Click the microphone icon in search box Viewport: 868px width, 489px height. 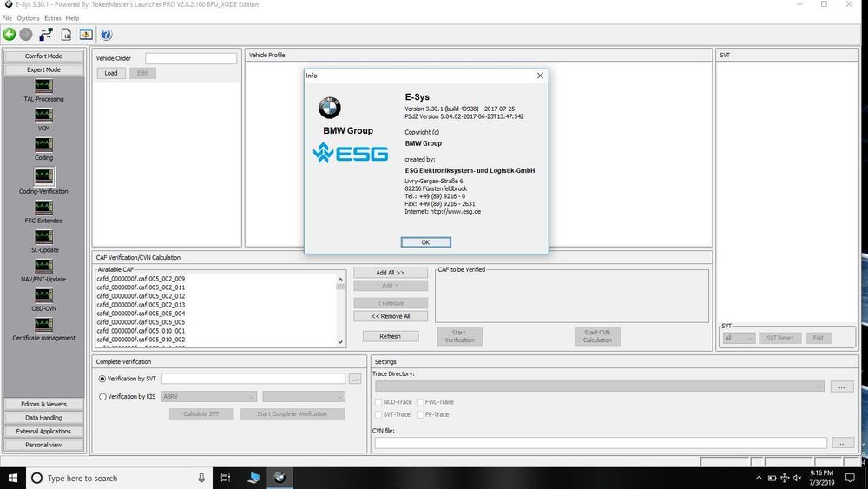tap(201, 478)
